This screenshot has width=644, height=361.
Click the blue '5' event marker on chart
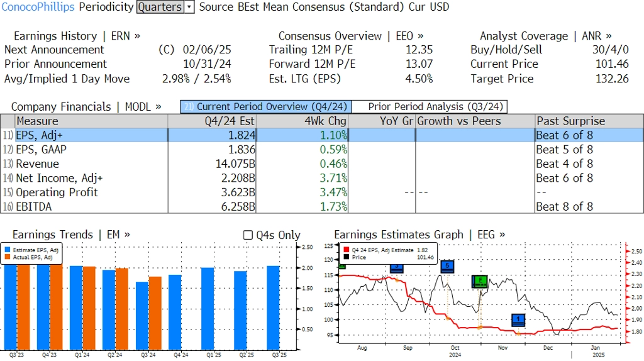click(447, 266)
